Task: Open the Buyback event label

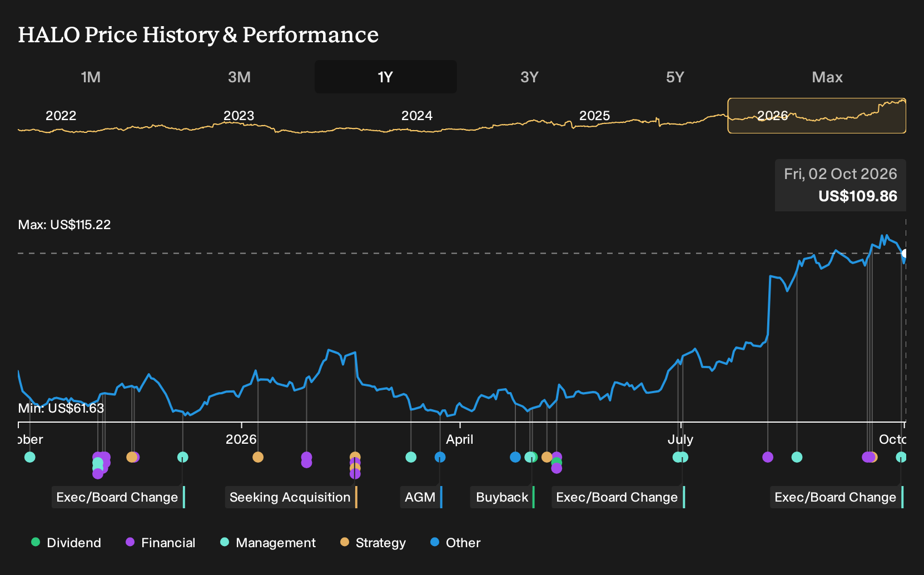Action: click(x=503, y=497)
